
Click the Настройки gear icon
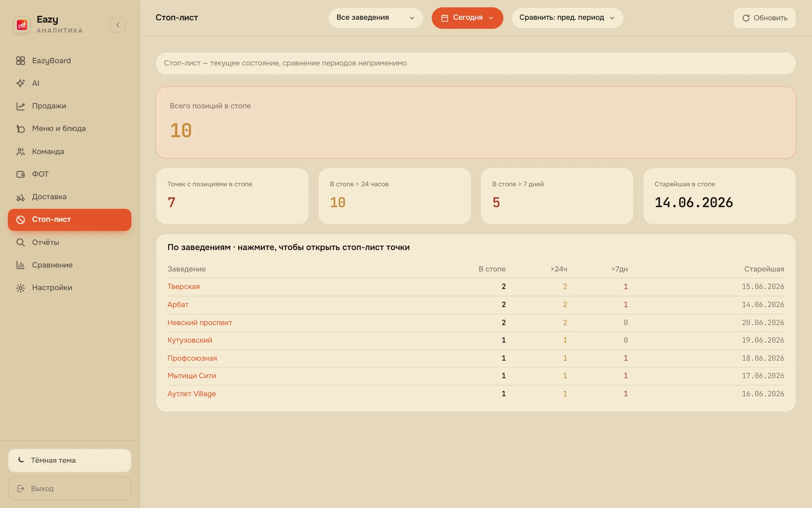coord(20,288)
